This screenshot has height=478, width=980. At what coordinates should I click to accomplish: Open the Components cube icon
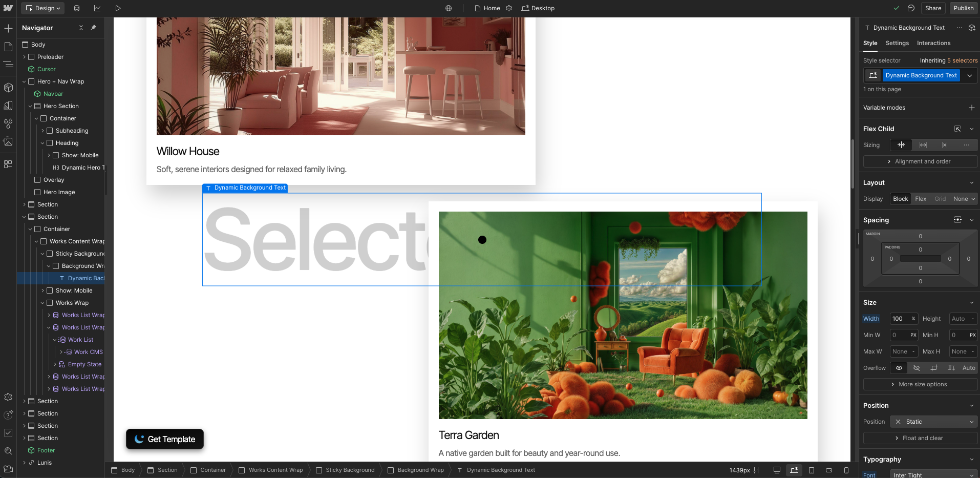tap(8, 88)
